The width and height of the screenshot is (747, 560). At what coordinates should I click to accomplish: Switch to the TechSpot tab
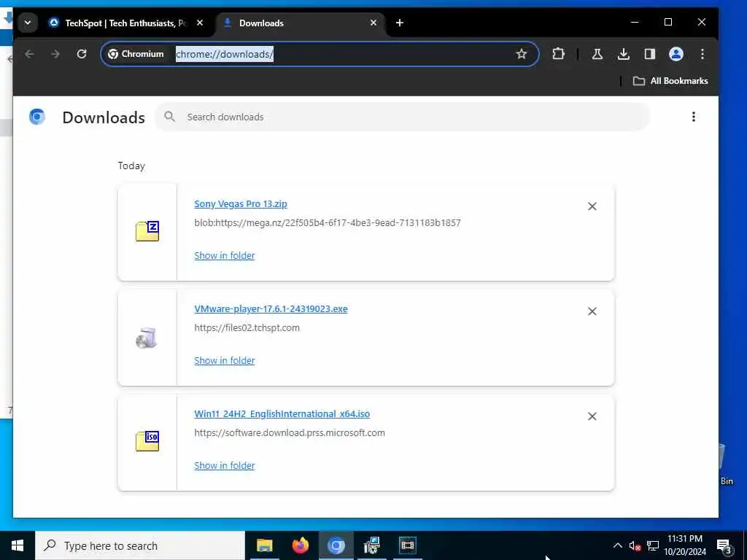pyautogui.click(x=125, y=23)
